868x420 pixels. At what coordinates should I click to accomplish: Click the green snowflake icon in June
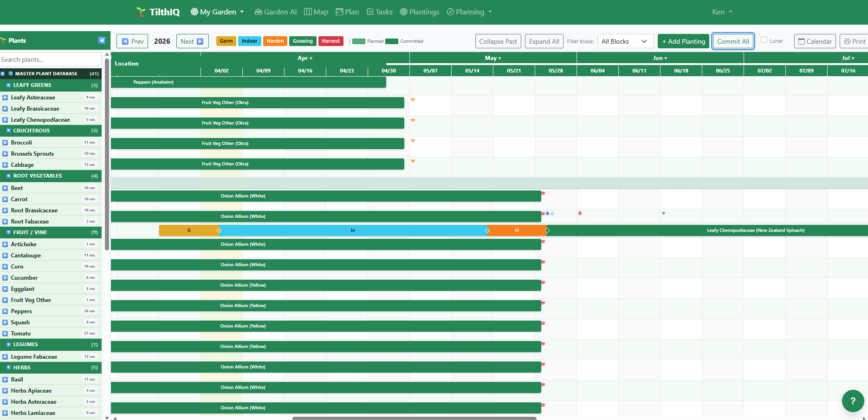[663, 213]
